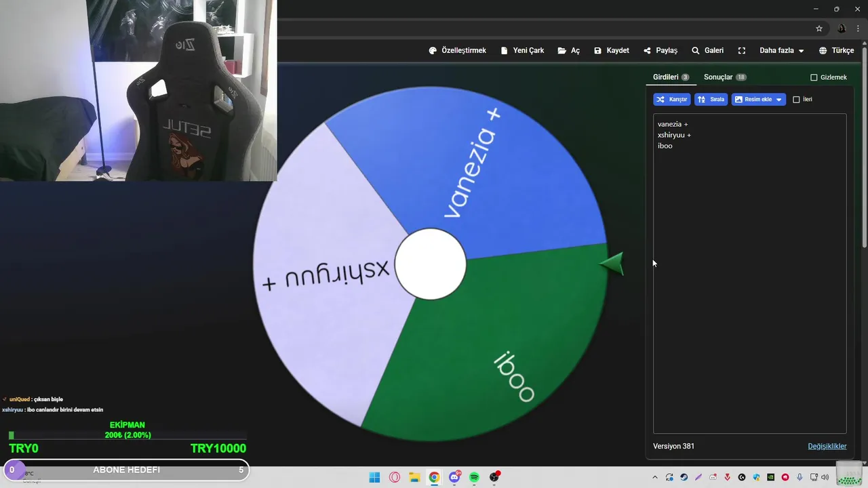Sort entries with Sırala button
The image size is (868, 488).
click(711, 100)
